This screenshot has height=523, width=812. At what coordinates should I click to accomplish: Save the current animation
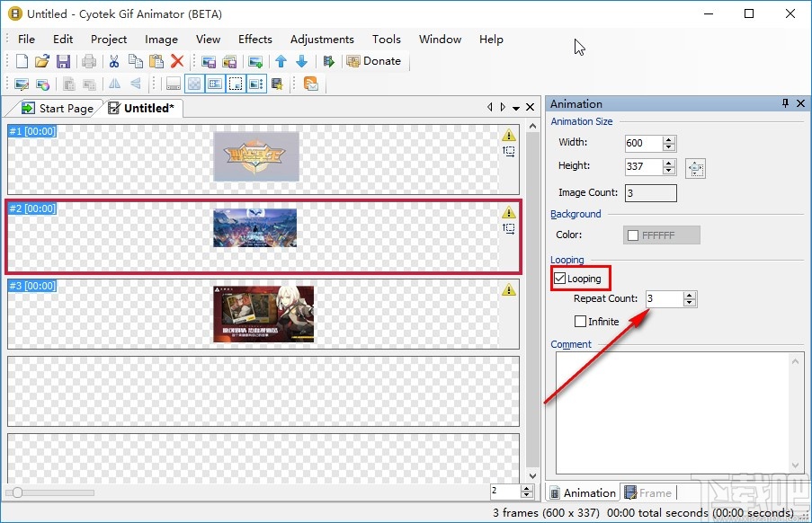[x=63, y=61]
